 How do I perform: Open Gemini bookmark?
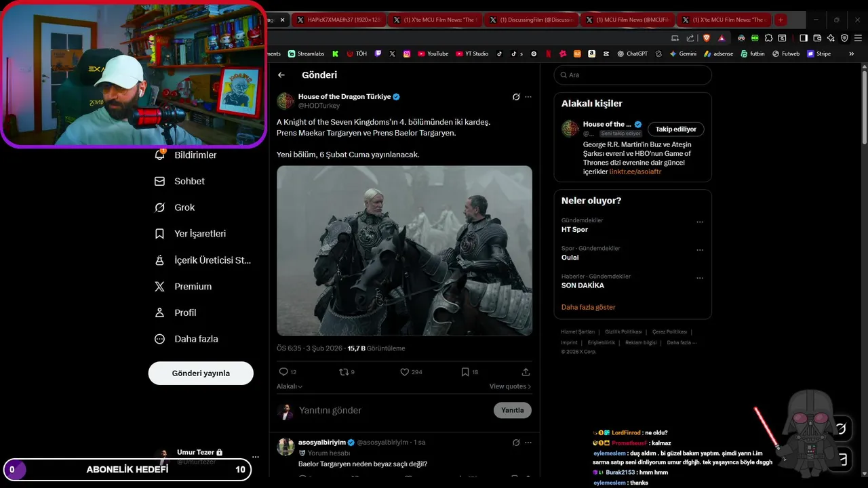point(683,54)
